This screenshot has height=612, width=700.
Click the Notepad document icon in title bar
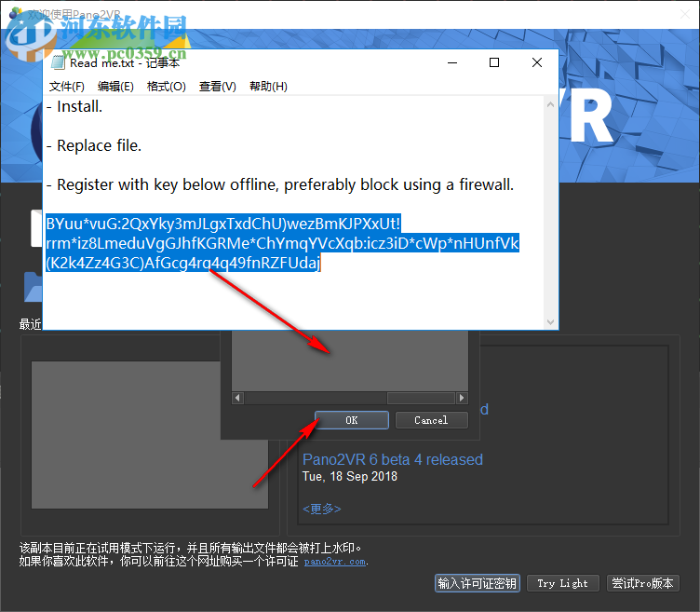pos(58,62)
